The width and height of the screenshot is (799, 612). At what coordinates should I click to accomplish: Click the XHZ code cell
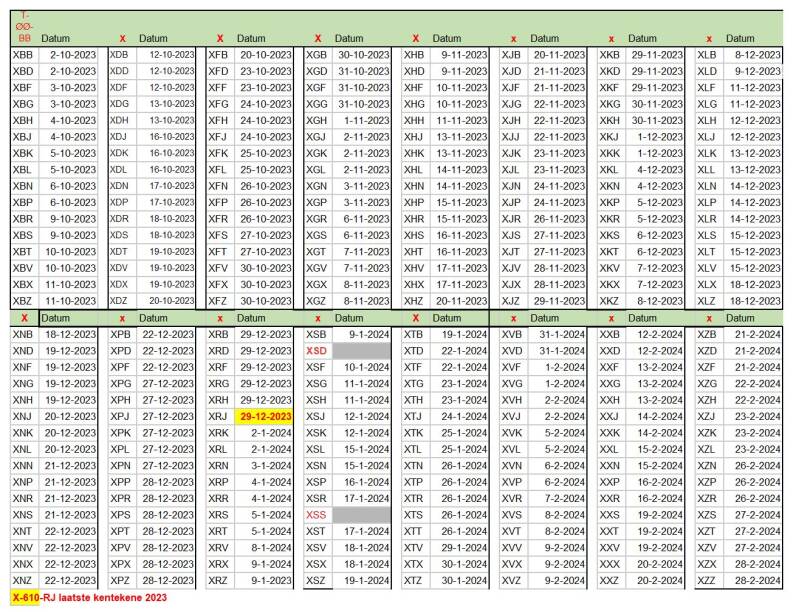[x=414, y=301]
